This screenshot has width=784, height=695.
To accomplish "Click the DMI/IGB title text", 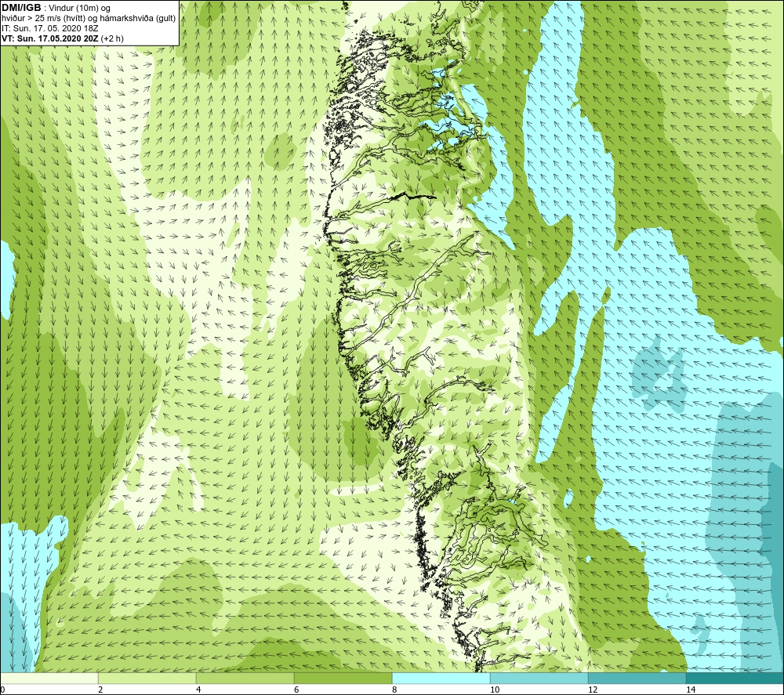I will (21, 8).
